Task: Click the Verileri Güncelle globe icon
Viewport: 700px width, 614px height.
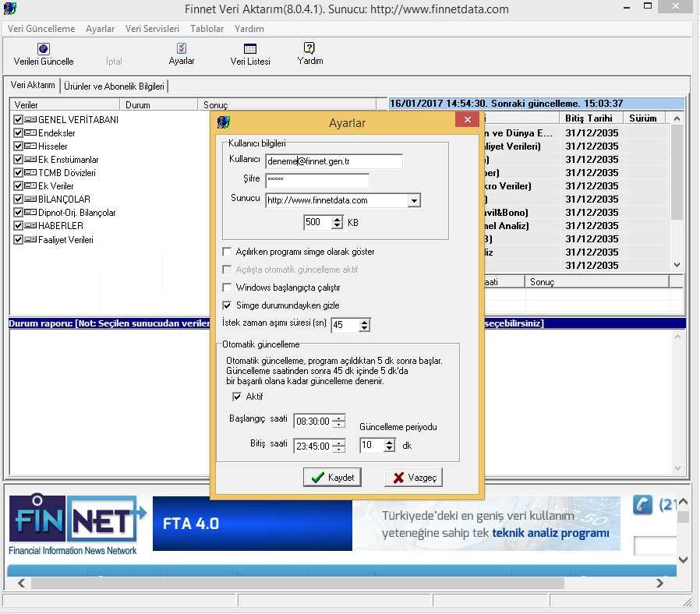Action: (44, 48)
